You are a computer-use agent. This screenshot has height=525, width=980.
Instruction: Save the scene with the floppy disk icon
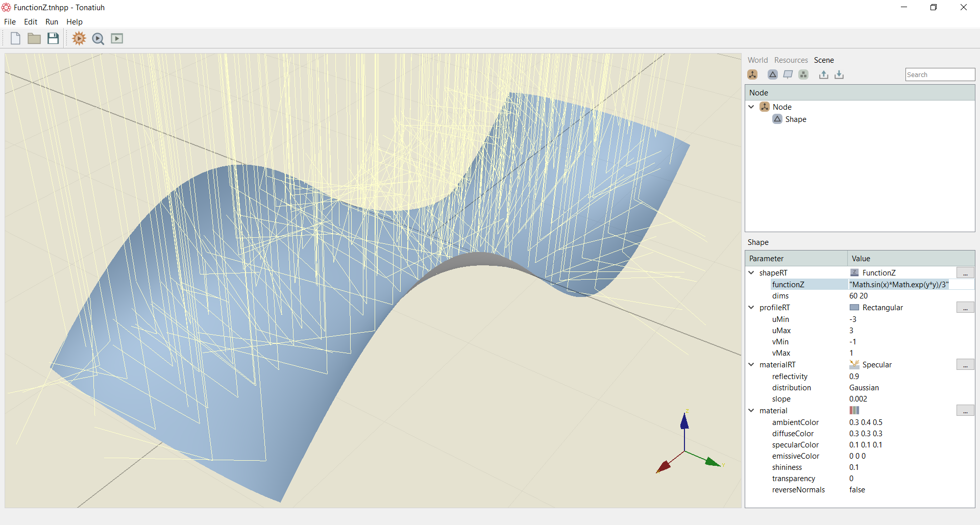pyautogui.click(x=53, y=38)
